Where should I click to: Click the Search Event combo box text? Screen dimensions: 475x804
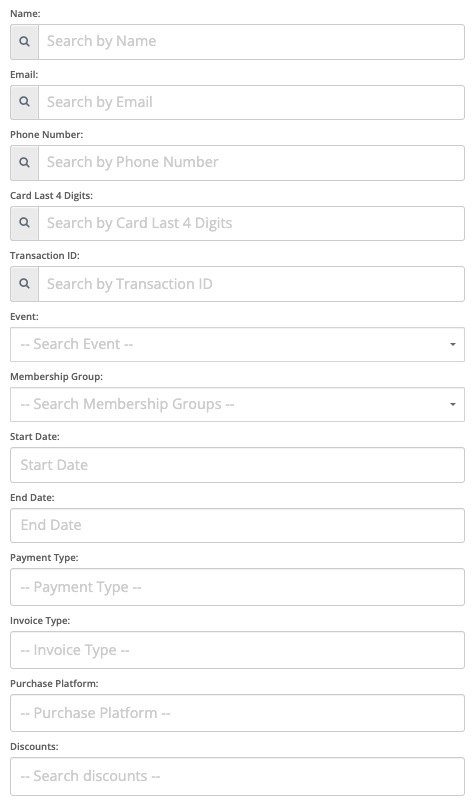[77, 344]
